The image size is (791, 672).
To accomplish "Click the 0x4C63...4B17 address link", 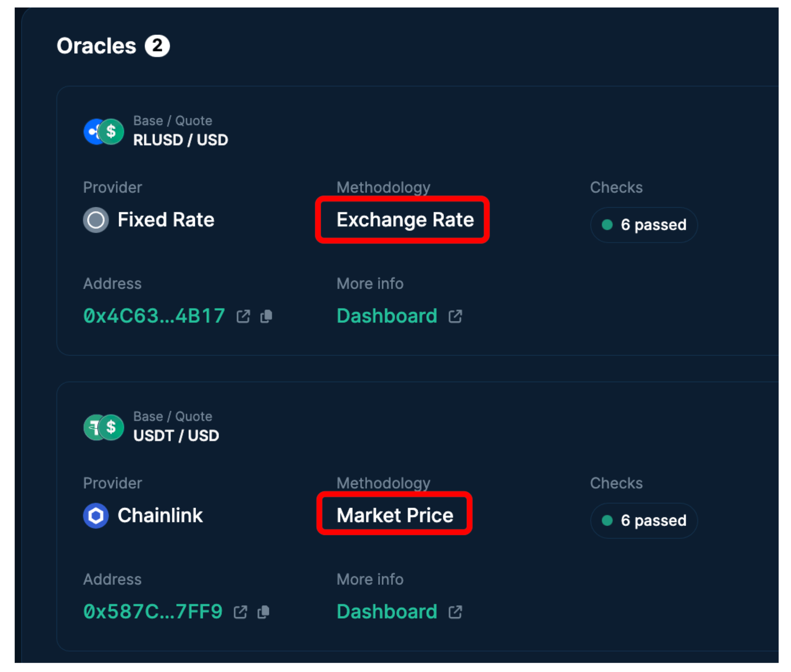I will [x=154, y=316].
